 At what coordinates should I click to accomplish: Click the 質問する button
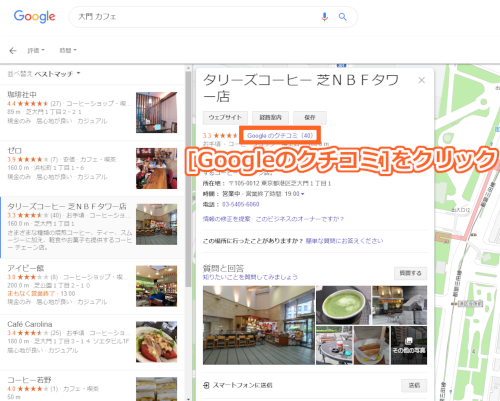(x=410, y=273)
